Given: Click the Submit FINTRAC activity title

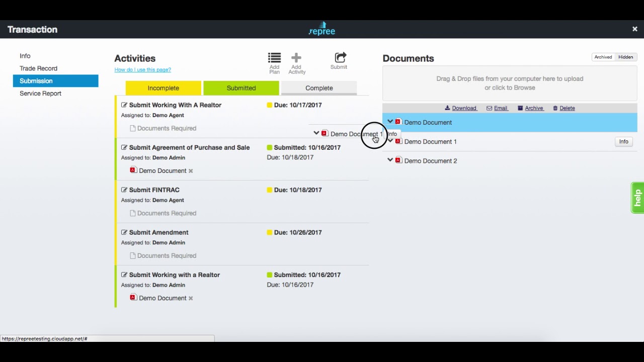Looking at the screenshot, I should (154, 190).
